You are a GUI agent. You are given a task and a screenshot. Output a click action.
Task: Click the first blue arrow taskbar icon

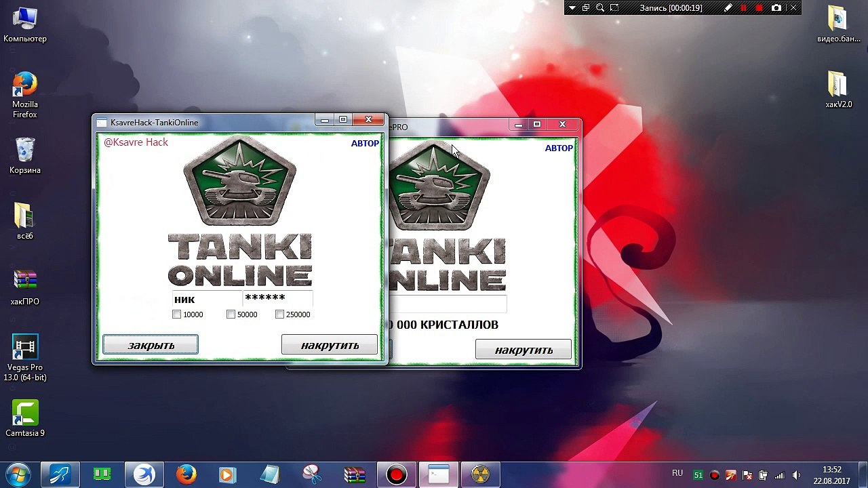click(x=60, y=475)
